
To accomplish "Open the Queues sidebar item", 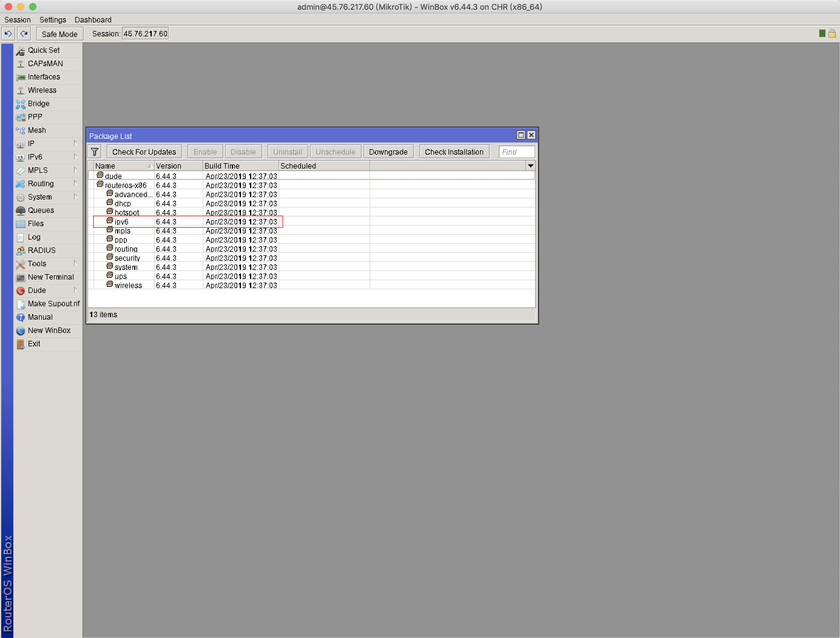I will tap(48, 210).
